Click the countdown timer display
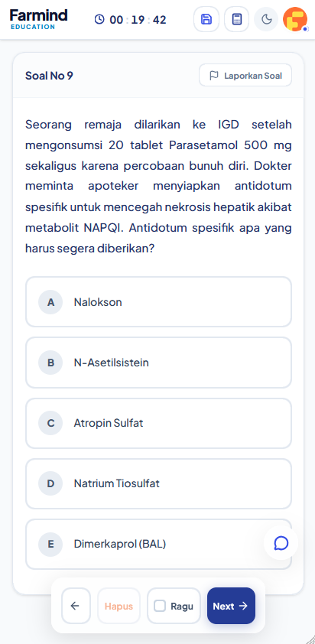The image size is (315, 644). tap(138, 19)
